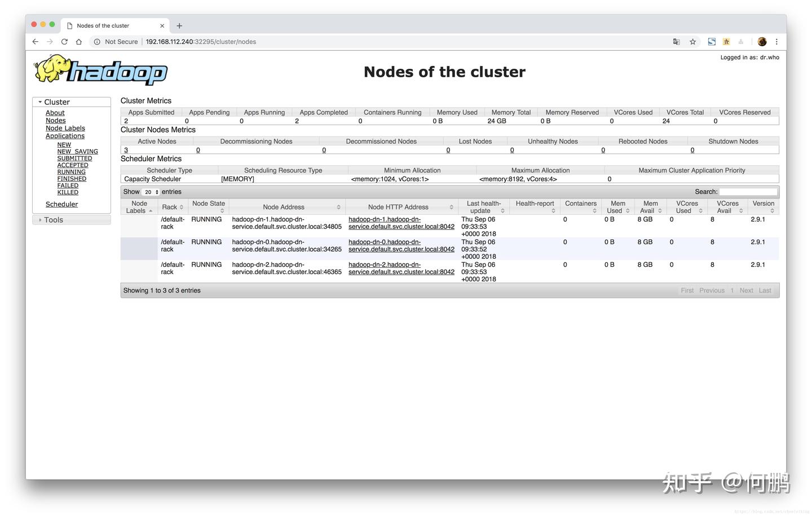Show NEW_SAVING applications

78,152
